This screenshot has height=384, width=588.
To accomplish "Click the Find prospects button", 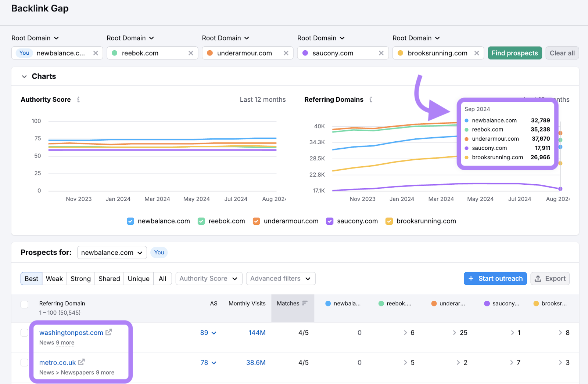I will (x=515, y=53).
